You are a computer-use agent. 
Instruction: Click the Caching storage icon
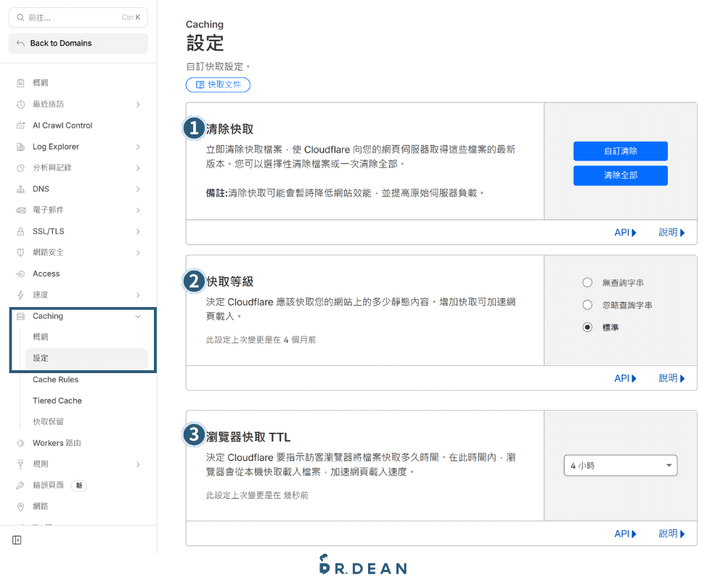[20, 317]
